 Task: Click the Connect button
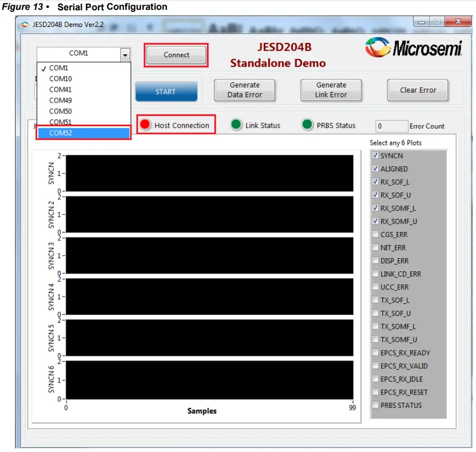coord(176,55)
